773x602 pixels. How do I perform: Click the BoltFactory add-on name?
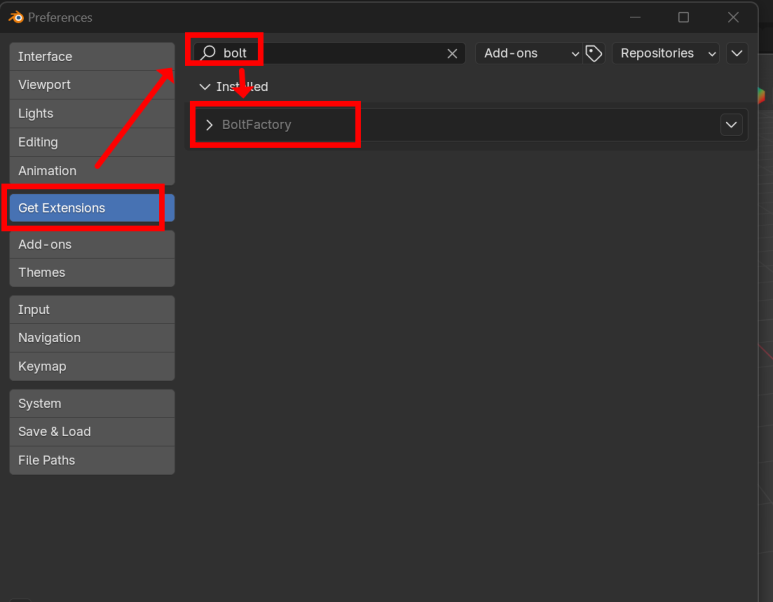pos(256,125)
